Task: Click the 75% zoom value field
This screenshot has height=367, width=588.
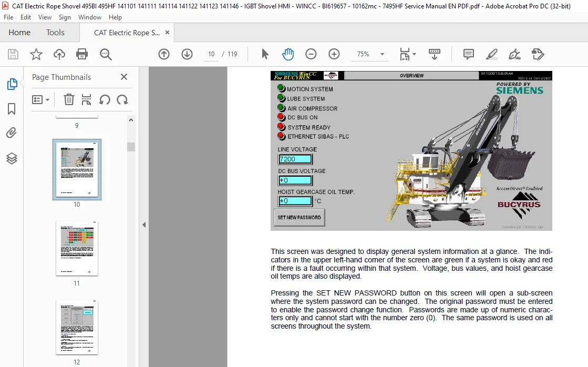Action: 363,54
